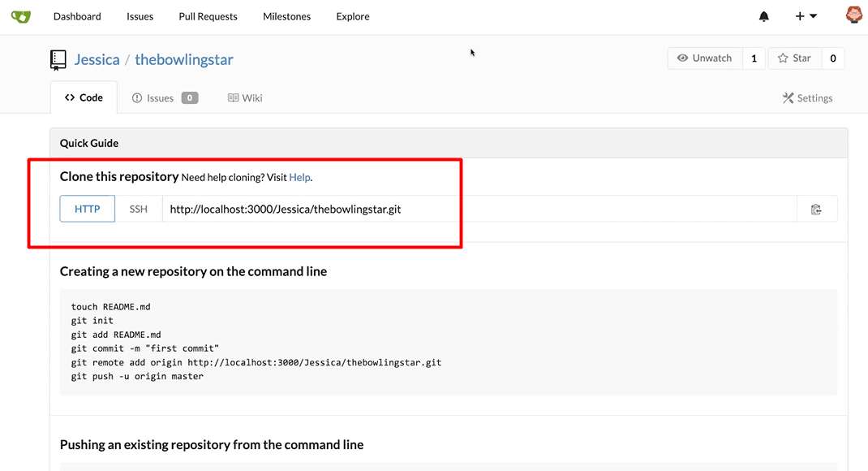The width and height of the screenshot is (868, 471).
Task: Open the notifications bell icon
Action: pyautogui.click(x=763, y=16)
